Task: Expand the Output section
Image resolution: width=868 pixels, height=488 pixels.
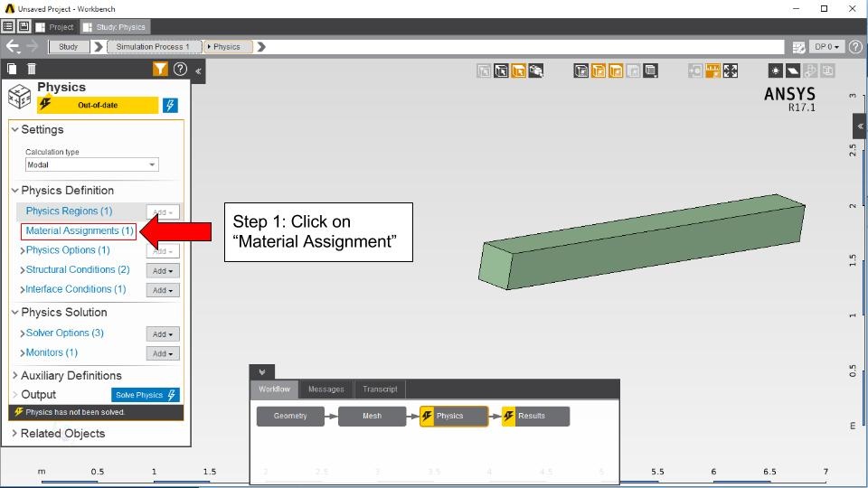Action: [x=15, y=395]
